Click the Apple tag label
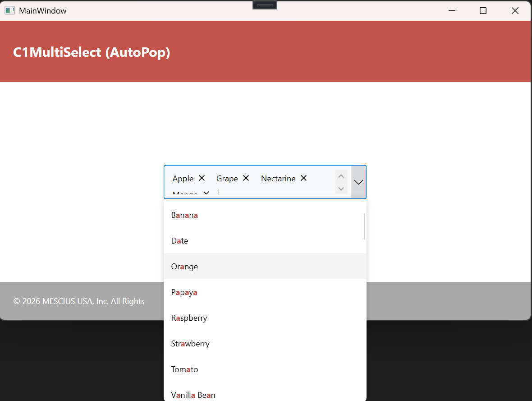This screenshot has width=532, height=401. coord(183,179)
